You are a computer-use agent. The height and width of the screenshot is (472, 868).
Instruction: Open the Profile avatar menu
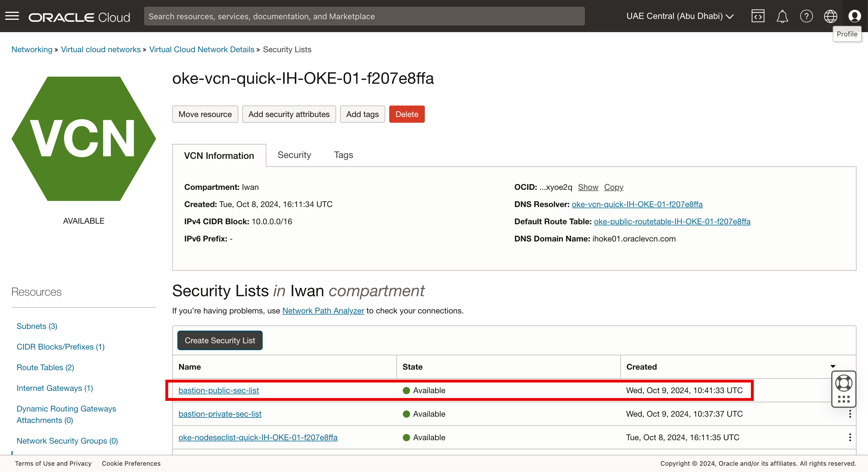(x=854, y=16)
